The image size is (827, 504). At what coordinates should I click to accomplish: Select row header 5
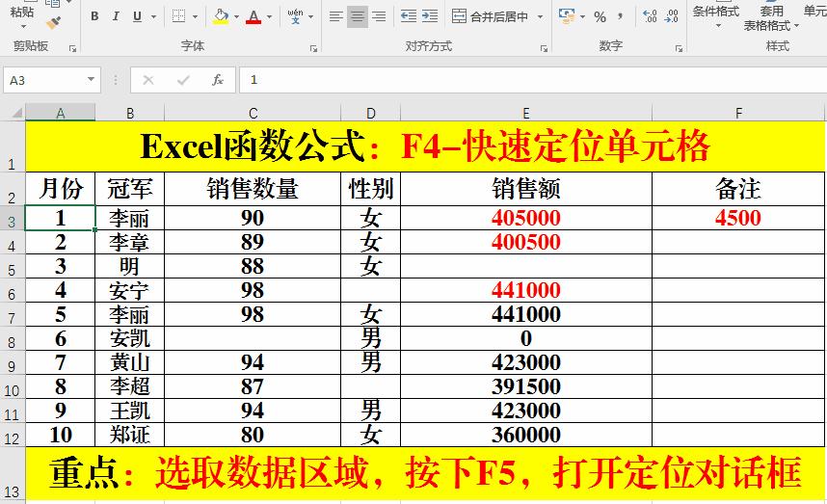pyautogui.click(x=13, y=266)
